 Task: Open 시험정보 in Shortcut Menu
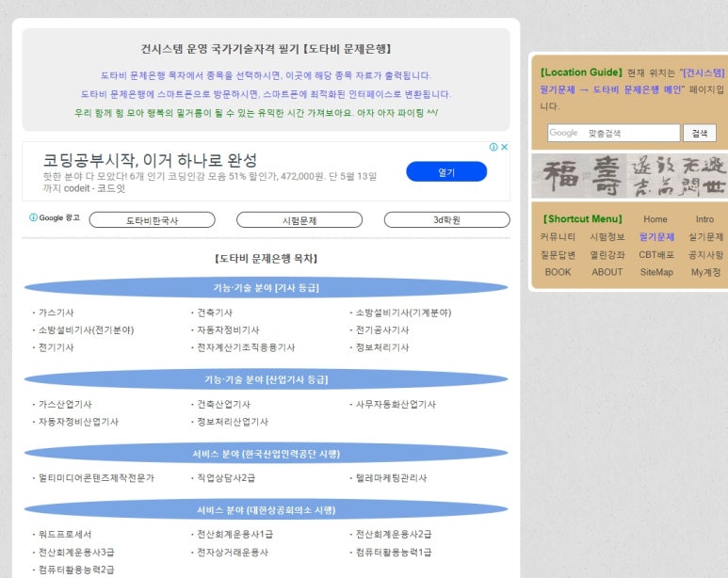607,237
